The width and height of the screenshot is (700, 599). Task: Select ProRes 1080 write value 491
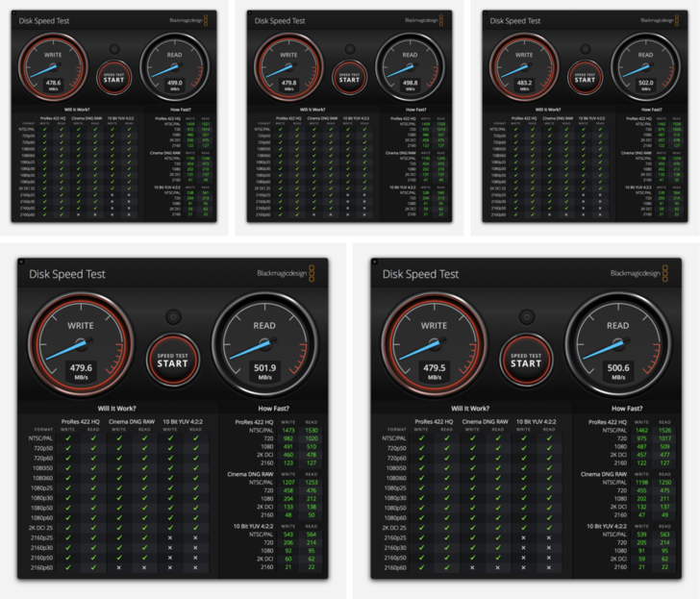[x=288, y=446]
